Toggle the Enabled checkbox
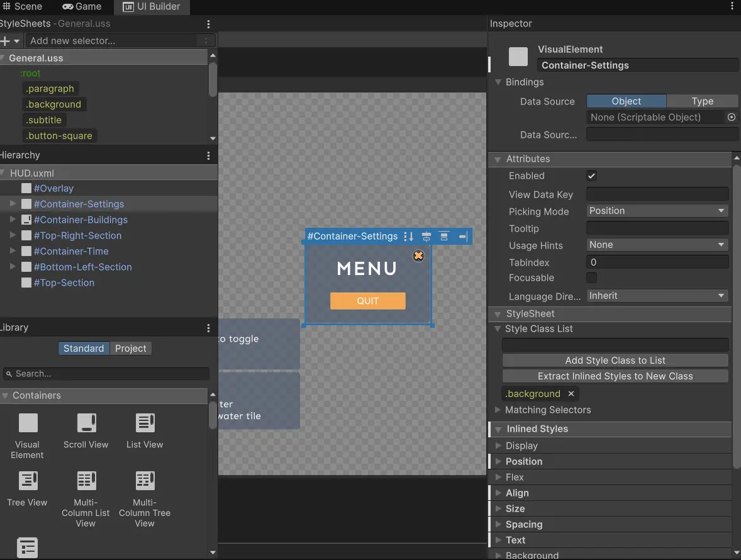 pyautogui.click(x=591, y=176)
